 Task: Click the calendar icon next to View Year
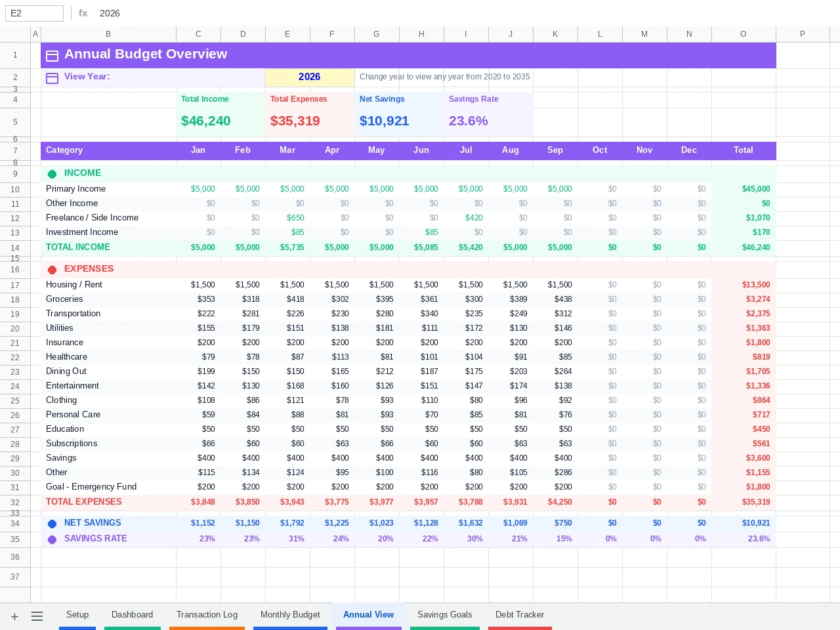point(52,78)
